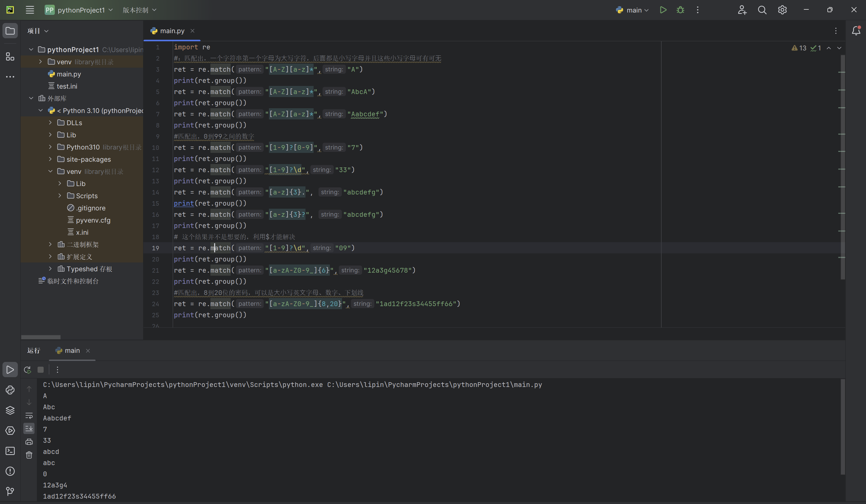This screenshot has height=504, width=866.
Task: Select the main.py editor tab
Action: click(172, 30)
